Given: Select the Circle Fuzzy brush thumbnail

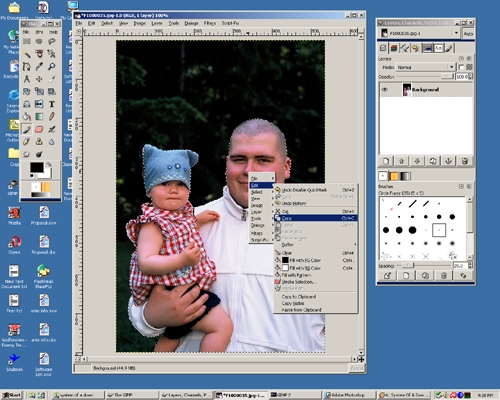Looking at the screenshot, I should pos(439,230).
